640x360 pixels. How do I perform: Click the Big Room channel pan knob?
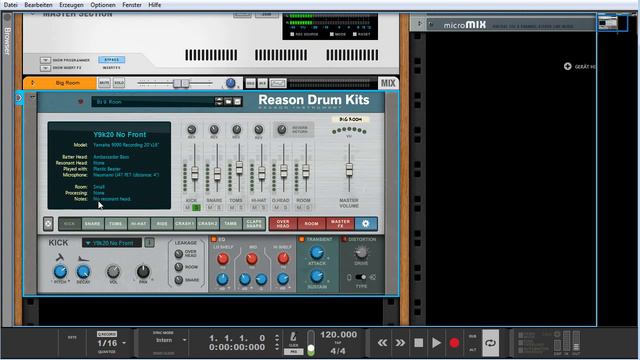coord(231,83)
